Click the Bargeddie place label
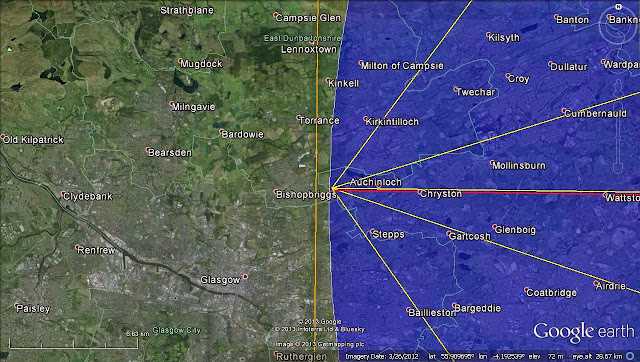This screenshot has height=362, width=640. coord(478,308)
